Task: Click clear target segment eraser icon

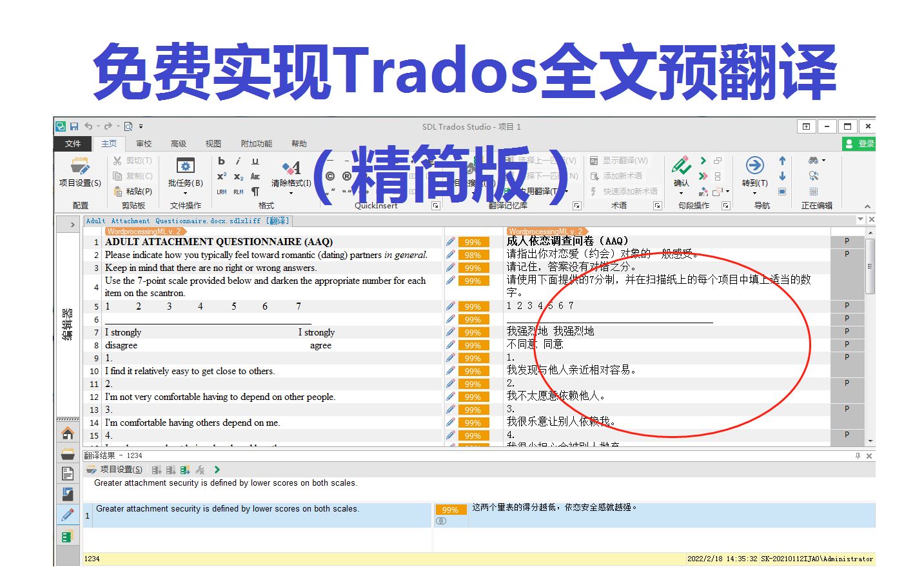Action: pos(703,192)
